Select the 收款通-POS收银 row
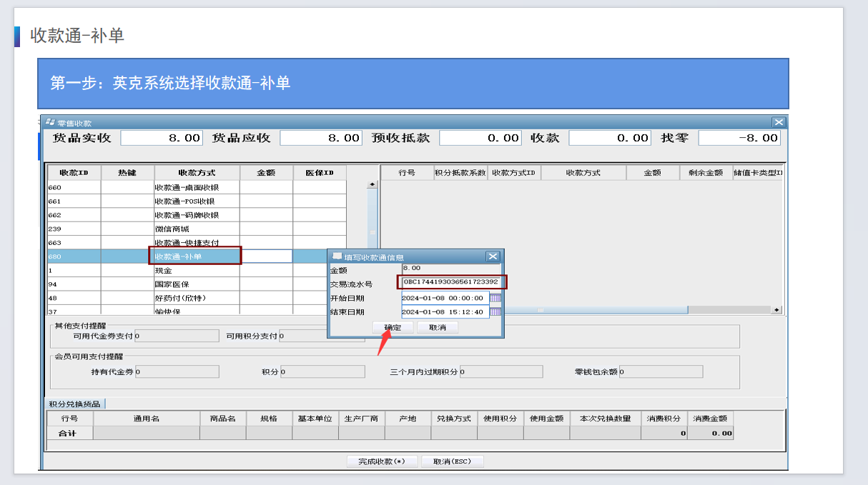The height and width of the screenshot is (485, 868). pyautogui.click(x=197, y=201)
